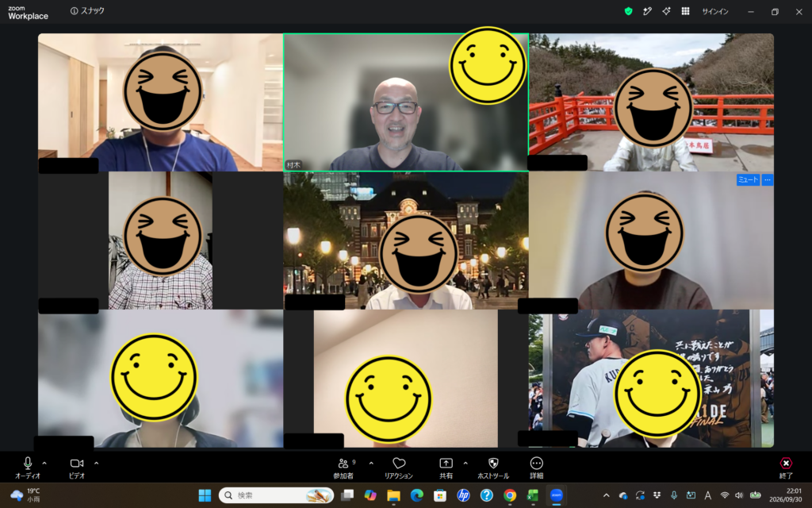Toggle microphone with オーディオ button
Screen dimensions: 812x508
point(28,468)
